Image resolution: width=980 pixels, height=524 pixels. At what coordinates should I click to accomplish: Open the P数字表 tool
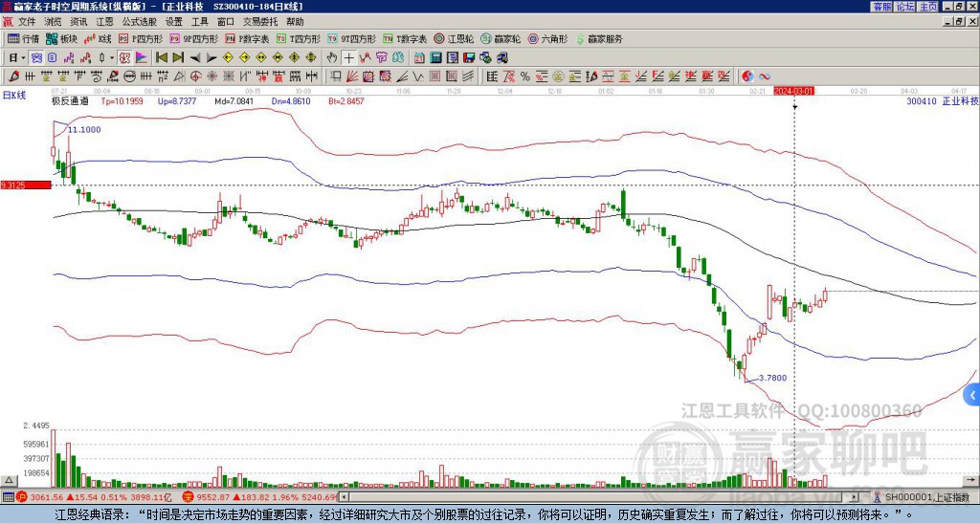tap(248, 38)
